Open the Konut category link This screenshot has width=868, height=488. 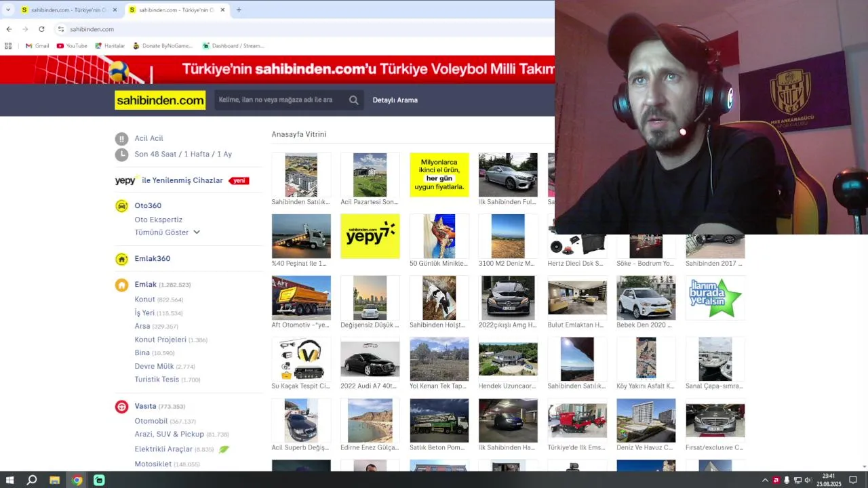144,300
